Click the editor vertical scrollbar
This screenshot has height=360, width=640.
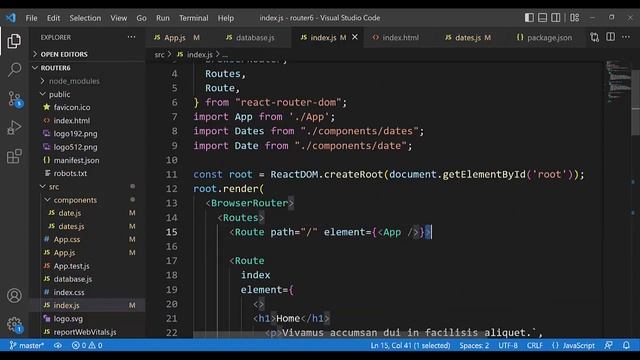[x=636, y=102]
